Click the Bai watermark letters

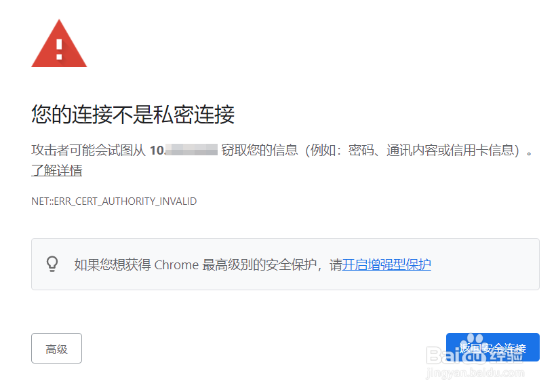click(442, 355)
